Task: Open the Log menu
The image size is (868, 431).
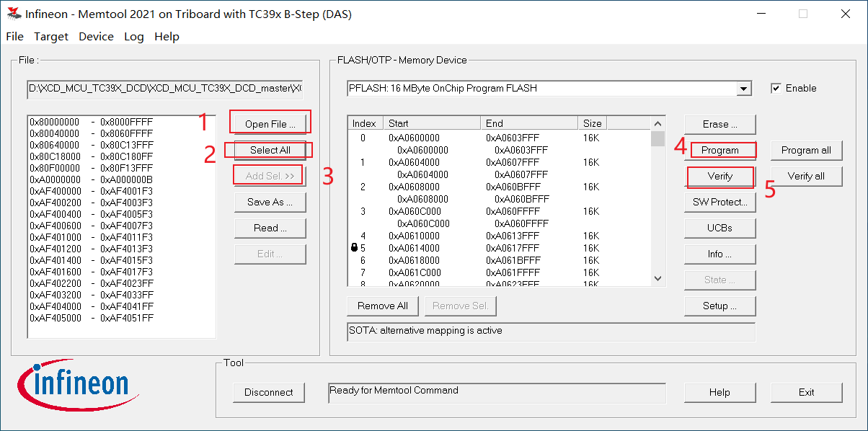Action: (x=133, y=36)
